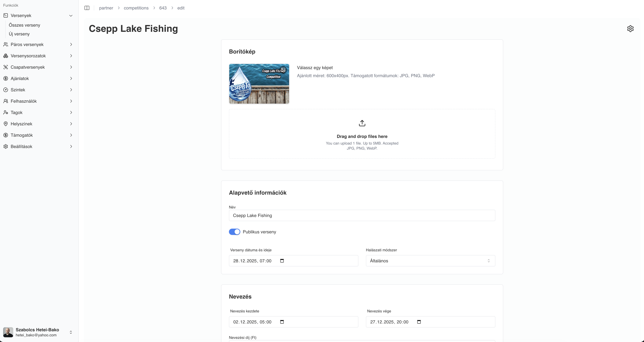Select the Versenyek flag icon

tap(6, 15)
